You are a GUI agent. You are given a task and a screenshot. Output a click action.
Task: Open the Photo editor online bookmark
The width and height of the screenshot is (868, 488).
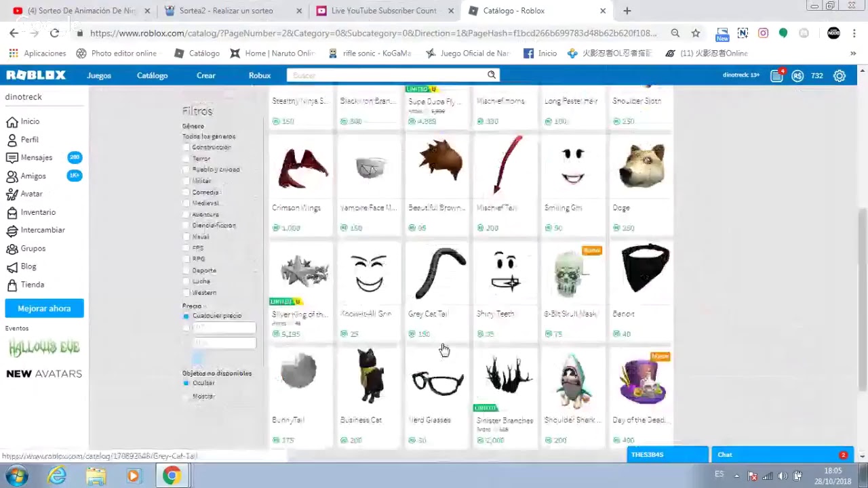(116, 53)
